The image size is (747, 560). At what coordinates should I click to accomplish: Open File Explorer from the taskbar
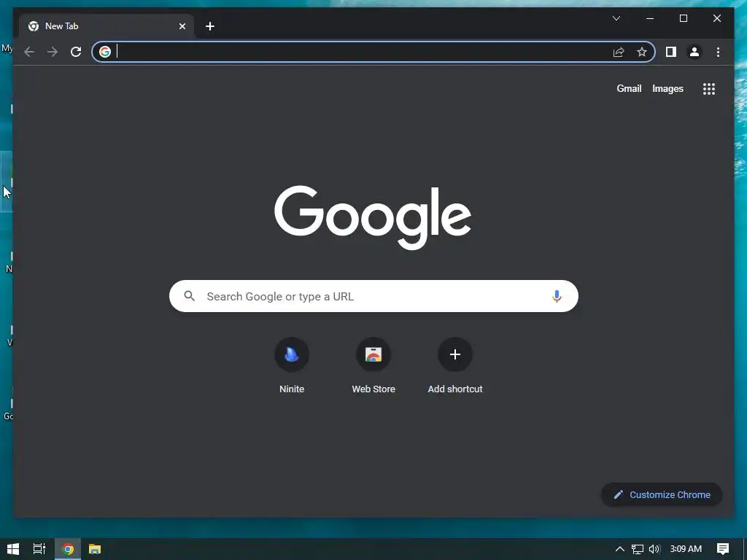tap(95, 549)
